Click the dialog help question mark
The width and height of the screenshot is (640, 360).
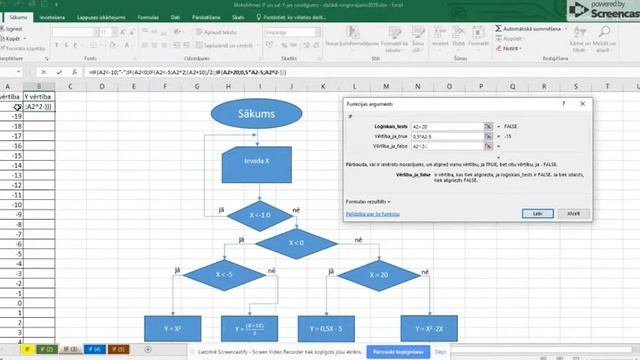pos(563,104)
